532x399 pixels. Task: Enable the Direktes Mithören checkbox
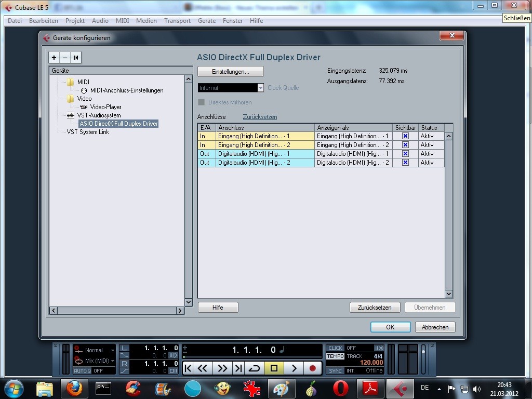pyautogui.click(x=201, y=102)
